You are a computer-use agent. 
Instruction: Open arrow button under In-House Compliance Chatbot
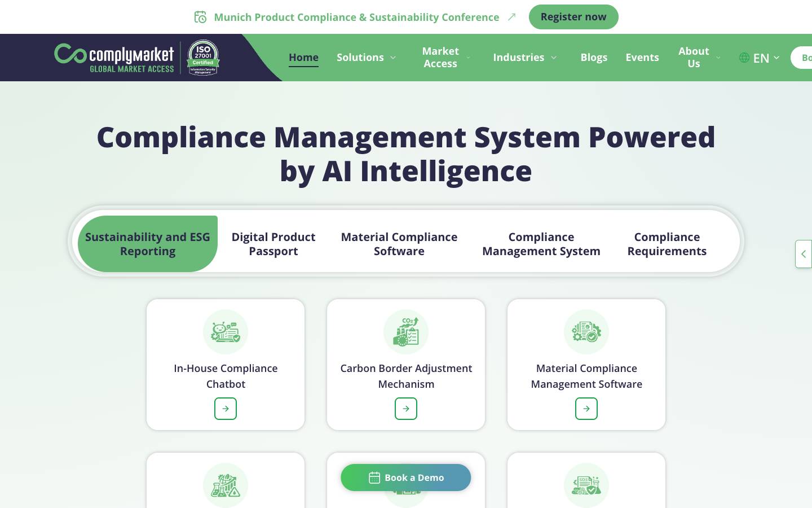tap(226, 409)
